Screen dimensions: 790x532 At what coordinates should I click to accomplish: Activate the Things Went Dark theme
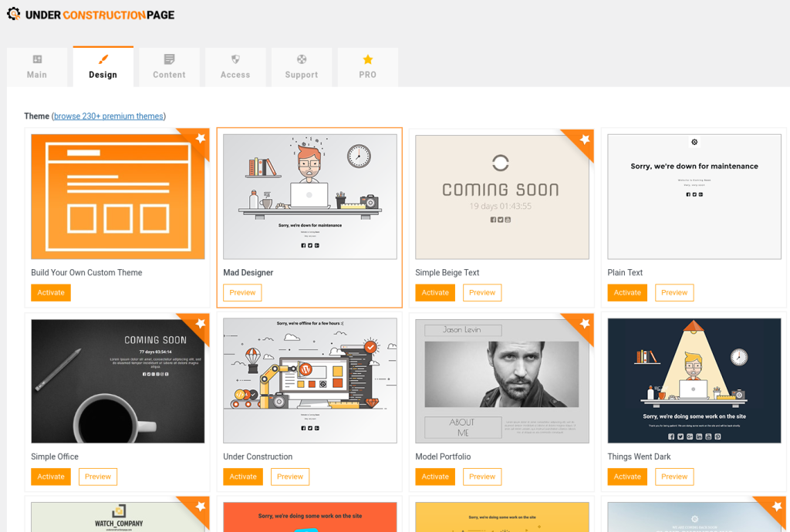[627, 476]
